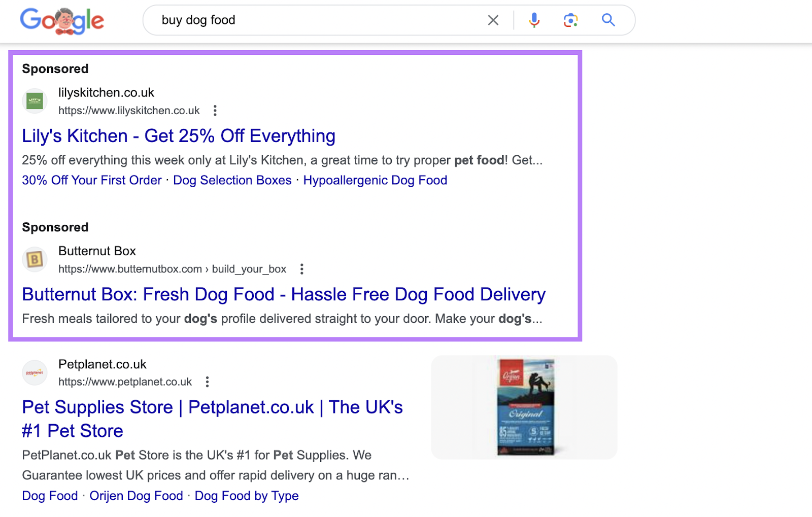Clear the search query with the X icon
Screen dimensions: 812x517
(493, 20)
